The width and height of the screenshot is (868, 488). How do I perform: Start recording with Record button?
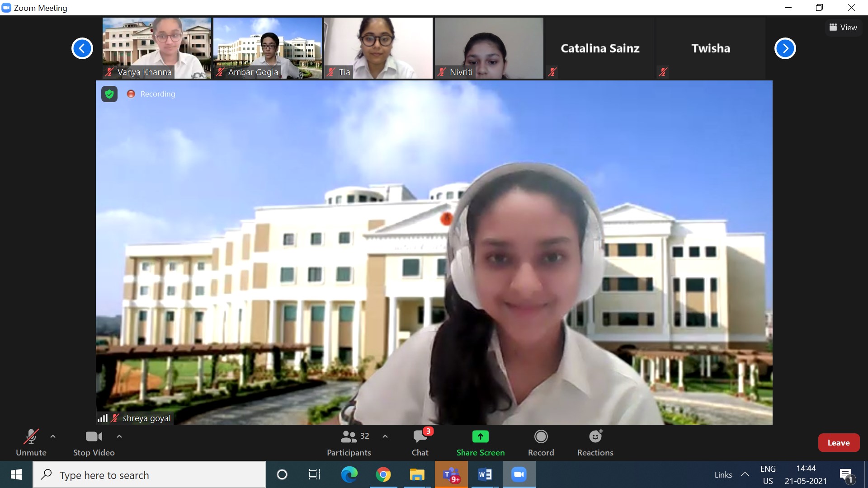pos(541,442)
